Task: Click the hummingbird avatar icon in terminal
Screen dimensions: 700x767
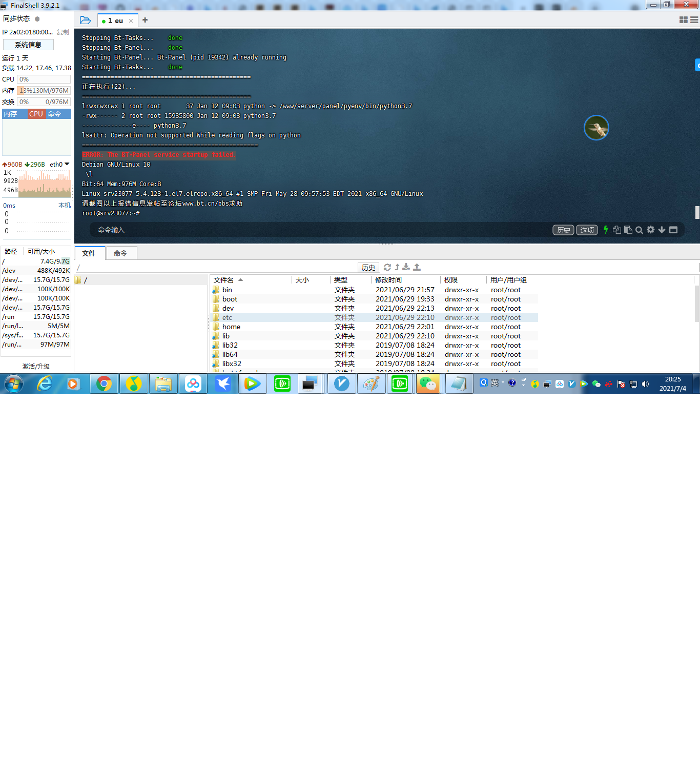Action: 596,128
